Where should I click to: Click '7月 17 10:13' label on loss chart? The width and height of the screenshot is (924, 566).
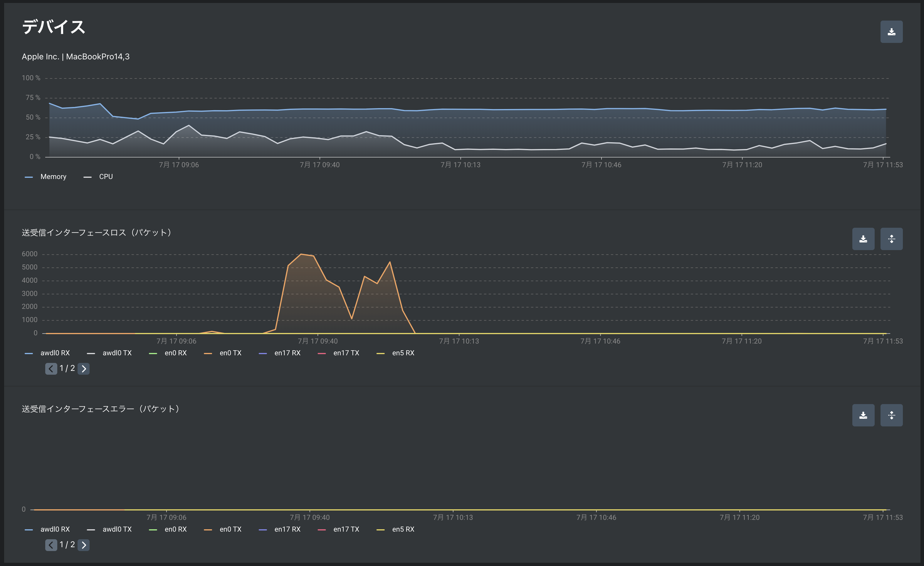459,341
